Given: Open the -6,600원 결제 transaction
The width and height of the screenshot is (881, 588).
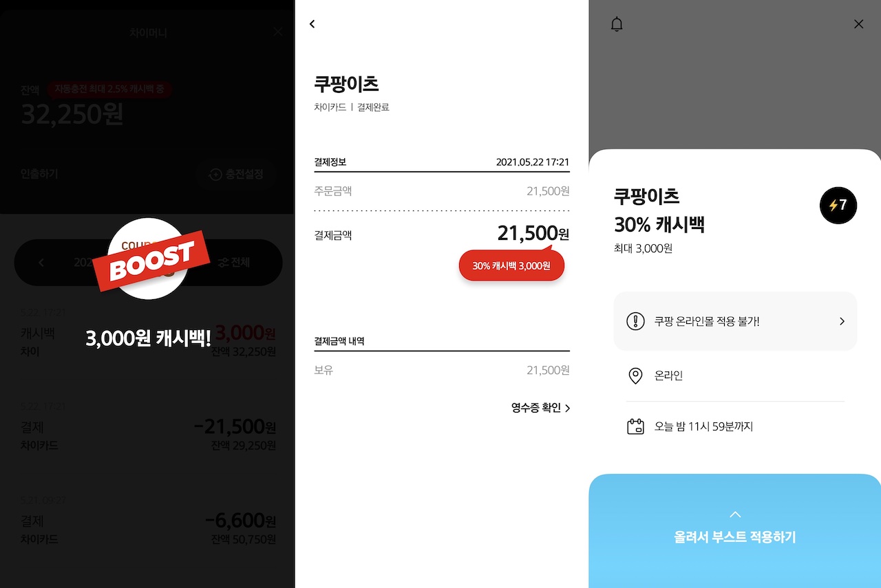Looking at the screenshot, I should [148, 530].
